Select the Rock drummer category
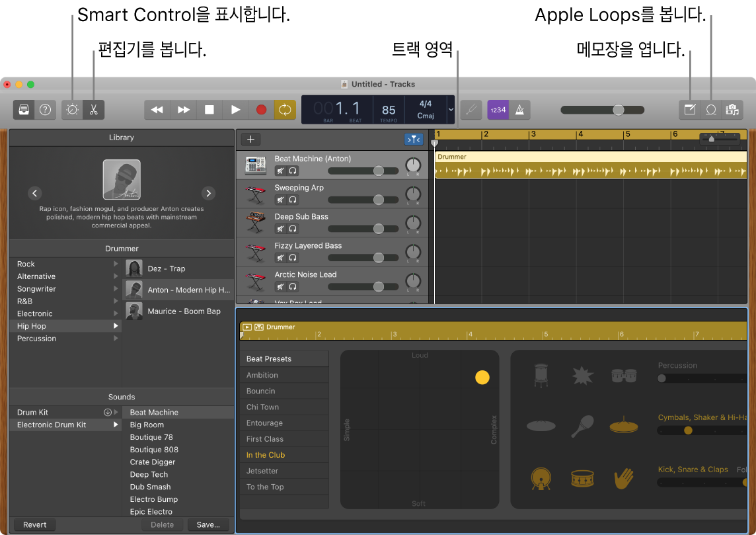 pos(26,264)
